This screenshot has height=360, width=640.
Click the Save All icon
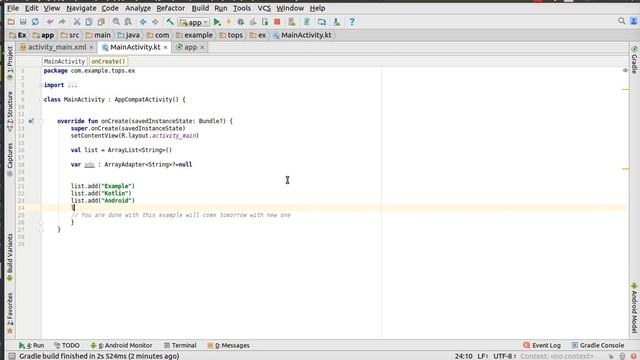click(23, 22)
